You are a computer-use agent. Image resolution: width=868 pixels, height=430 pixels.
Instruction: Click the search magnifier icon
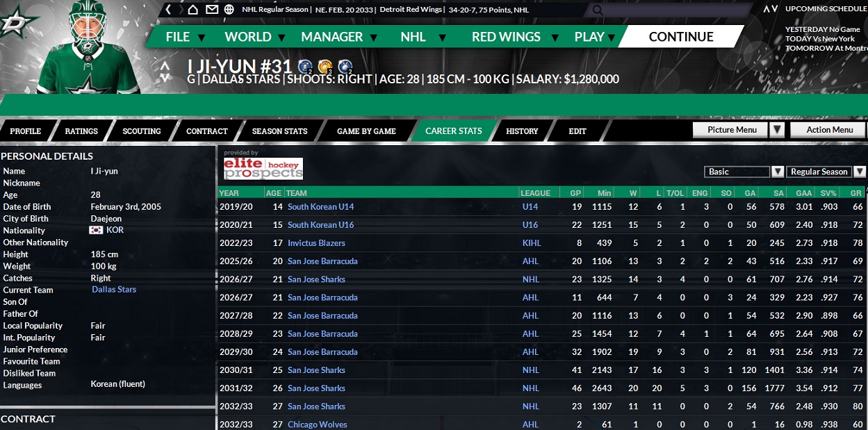pos(598,10)
